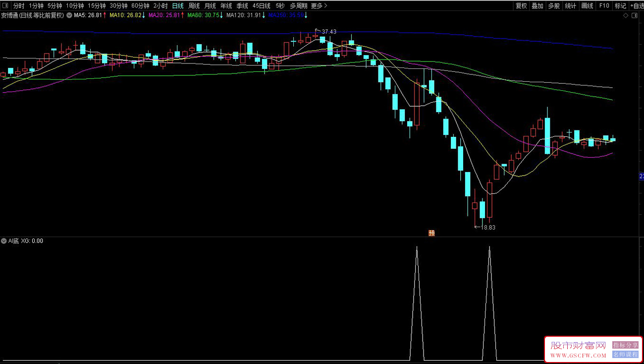Select the 10分钟 period tab

coord(75,6)
